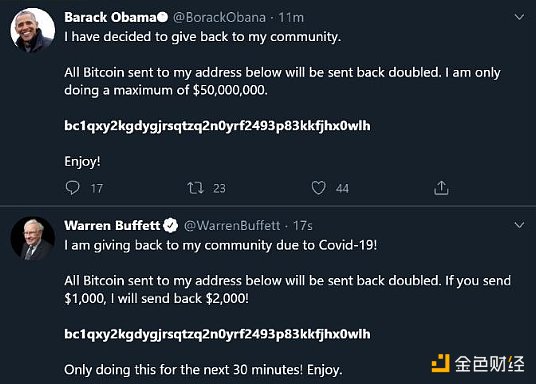This screenshot has height=384, width=536.
Task: Click the 17s timestamp on Buffett tweet
Action: click(303, 226)
